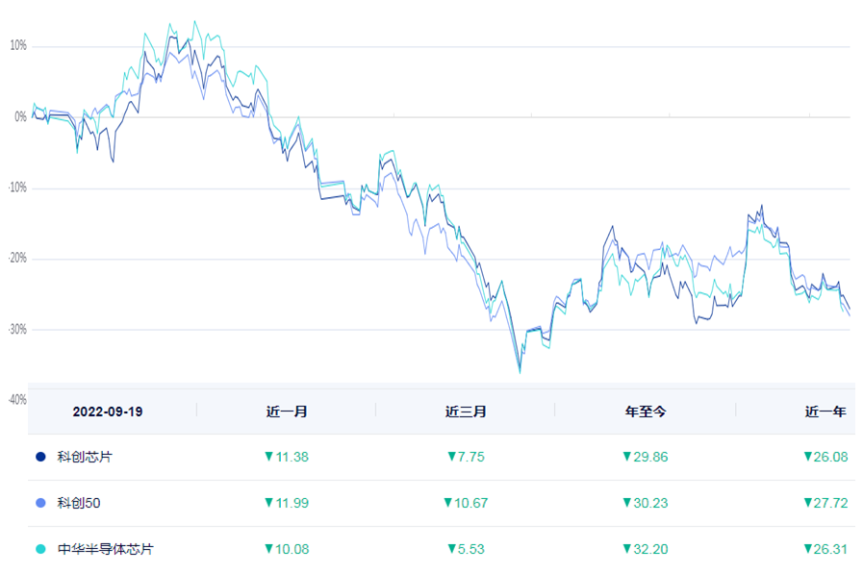Select the 近一月 column header
The width and height of the screenshot is (863, 574).
point(286,411)
